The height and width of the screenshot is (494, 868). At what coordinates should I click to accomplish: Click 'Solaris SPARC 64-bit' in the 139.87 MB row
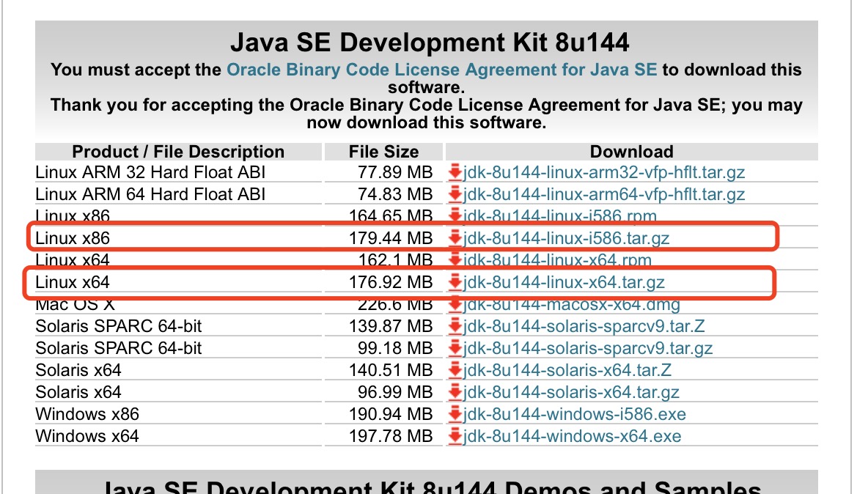coord(119,326)
